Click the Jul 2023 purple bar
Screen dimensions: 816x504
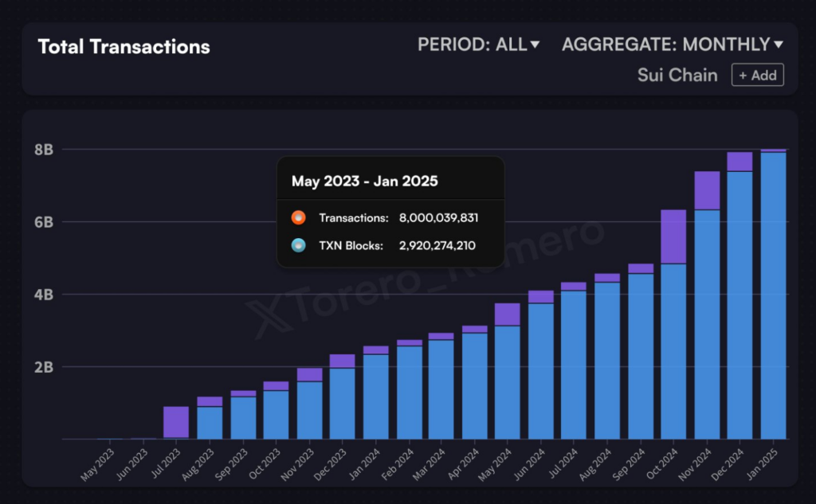coord(176,422)
